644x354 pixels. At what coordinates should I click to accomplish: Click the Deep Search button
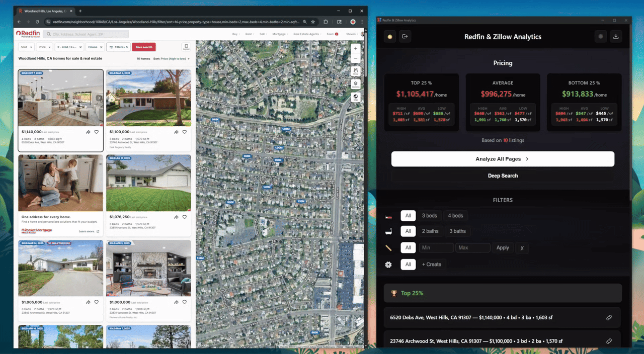click(503, 175)
